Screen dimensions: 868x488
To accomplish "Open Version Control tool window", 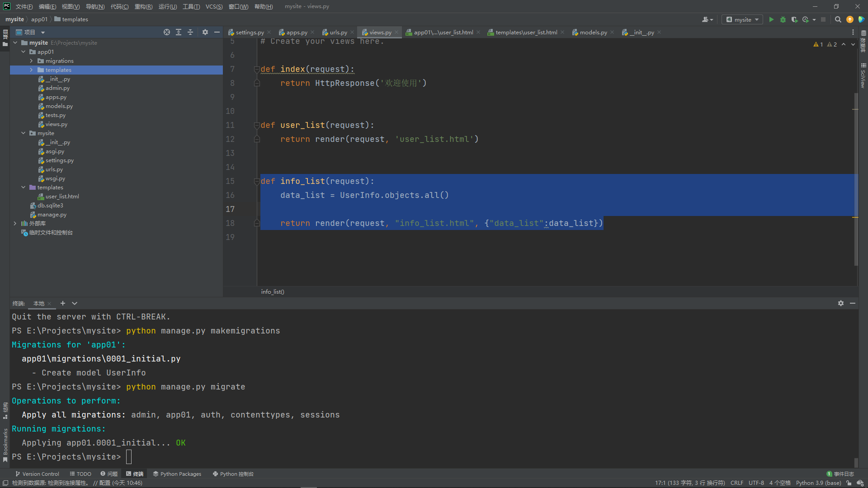I will (37, 474).
